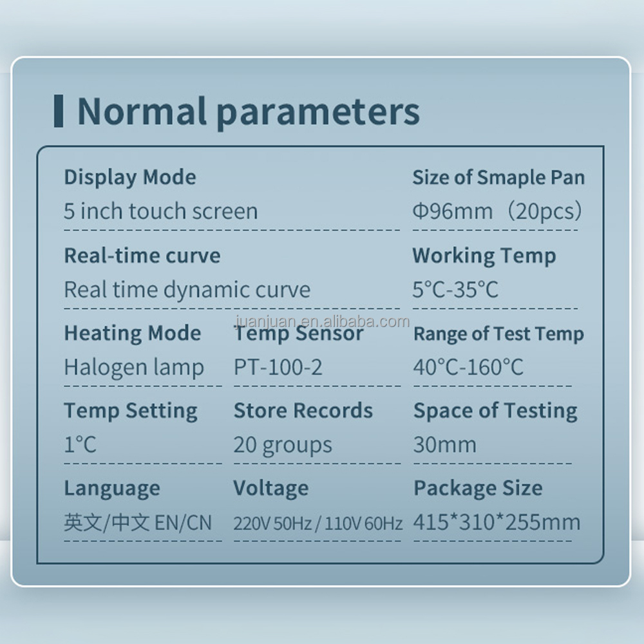Click the "Display Mode" label
Viewport: 644px width, 644px height.
pyautogui.click(x=130, y=177)
